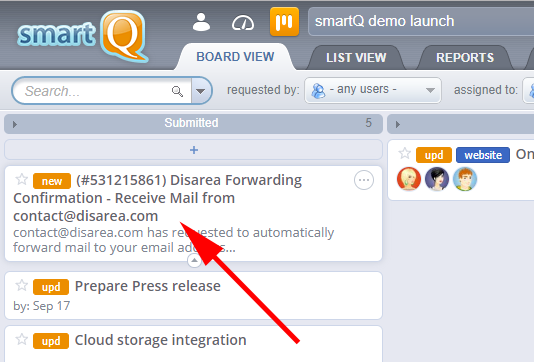Switch to the Board View tab
The height and width of the screenshot is (362, 534).
235,57
